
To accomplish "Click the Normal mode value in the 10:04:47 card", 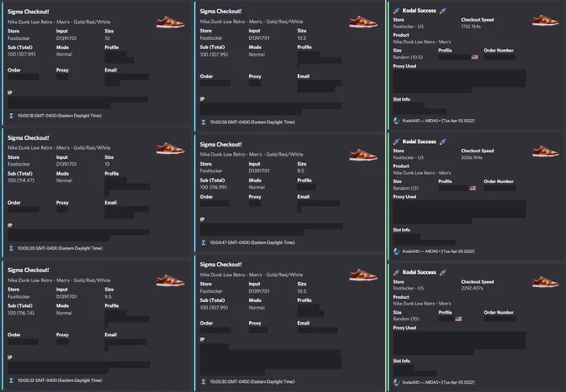I will [x=256, y=187].
